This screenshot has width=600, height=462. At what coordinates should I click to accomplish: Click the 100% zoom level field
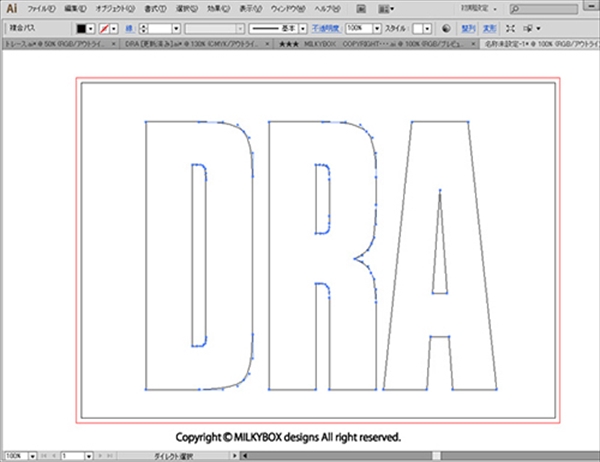pos(17,456)
